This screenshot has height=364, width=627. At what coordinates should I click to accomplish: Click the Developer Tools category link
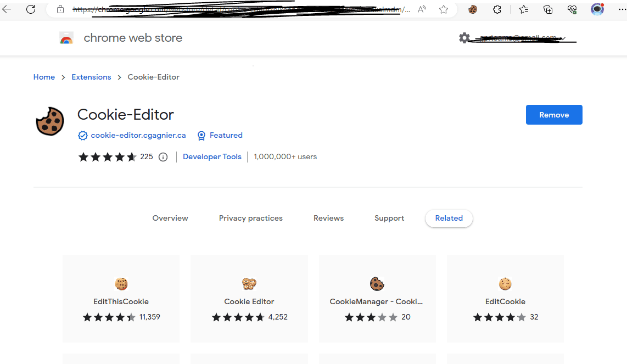tap(212, 156)
